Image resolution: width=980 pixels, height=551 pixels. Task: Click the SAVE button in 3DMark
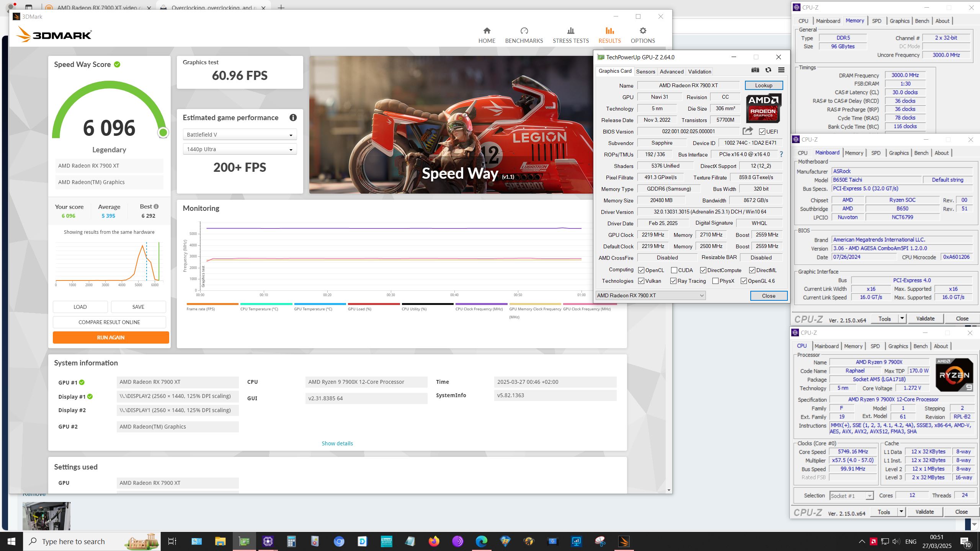138,307
